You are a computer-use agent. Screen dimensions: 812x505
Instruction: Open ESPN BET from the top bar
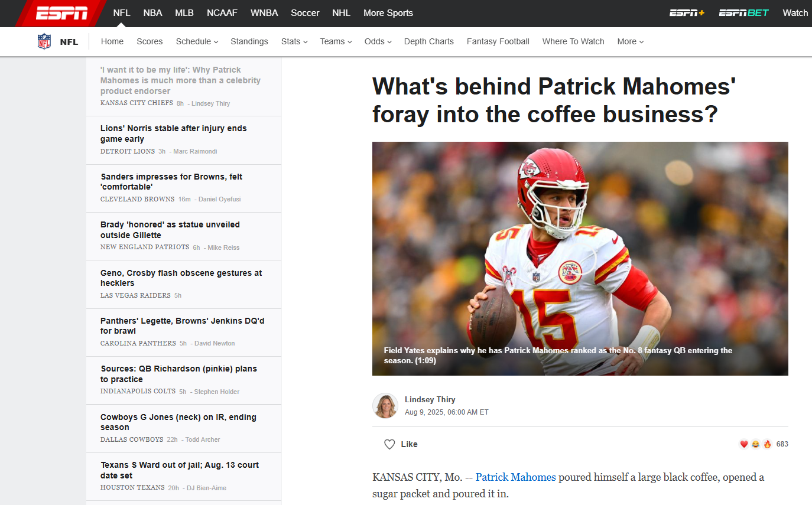[743, 13]
